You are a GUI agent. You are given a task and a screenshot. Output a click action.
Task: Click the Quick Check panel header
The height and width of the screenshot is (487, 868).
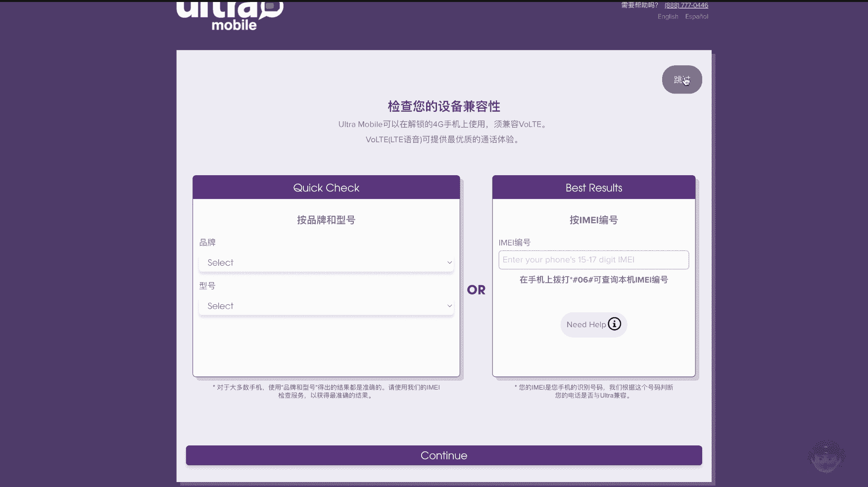click(326, 188)
